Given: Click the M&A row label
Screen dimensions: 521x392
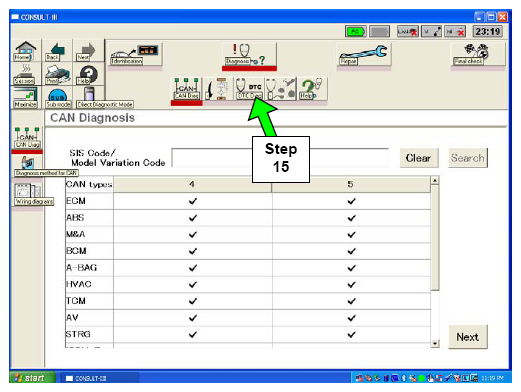Looking at the screenshot, I should 76,234.
